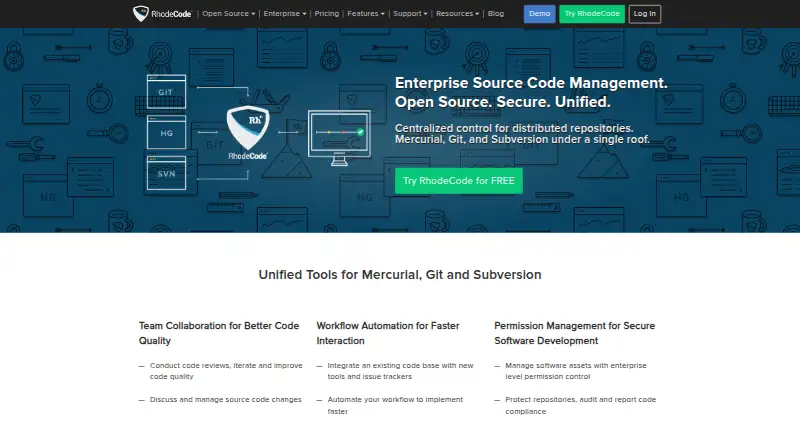Click the blue Demo button
Viewport: 800px width, 440px height.
(x=539, y=14)
